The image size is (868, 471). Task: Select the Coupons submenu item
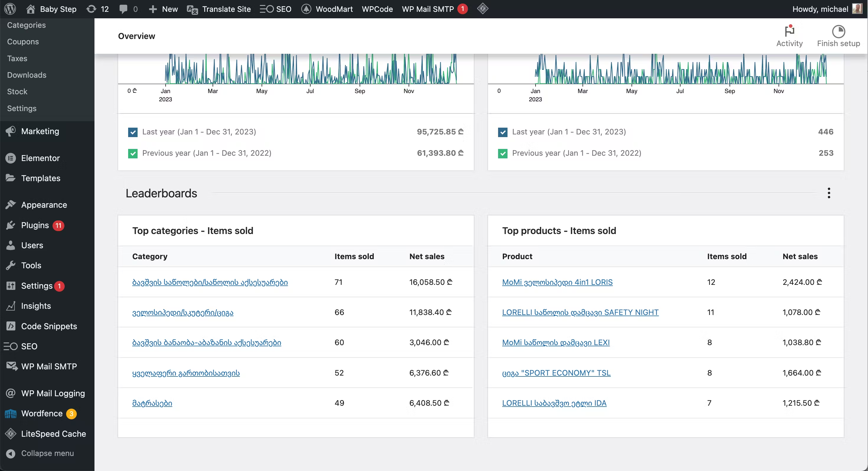point(23,41)
